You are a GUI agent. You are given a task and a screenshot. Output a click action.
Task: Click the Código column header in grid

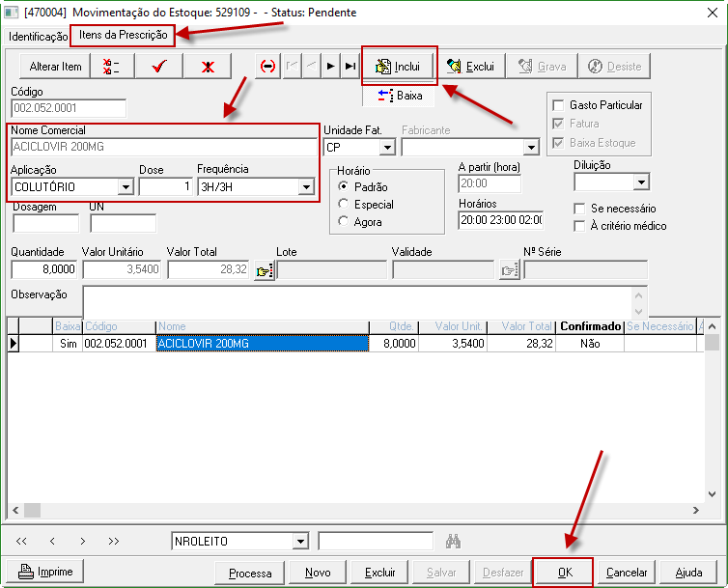[119, 326]
